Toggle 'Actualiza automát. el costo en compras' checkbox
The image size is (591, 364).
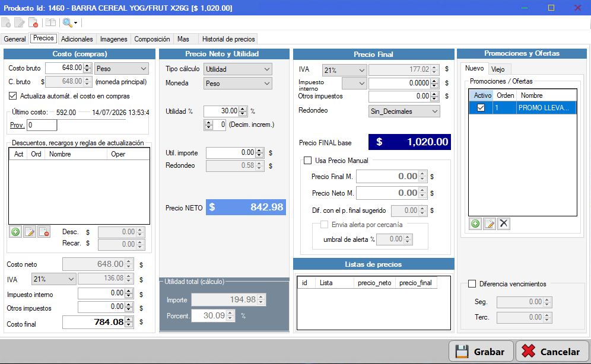pos(13,96)
